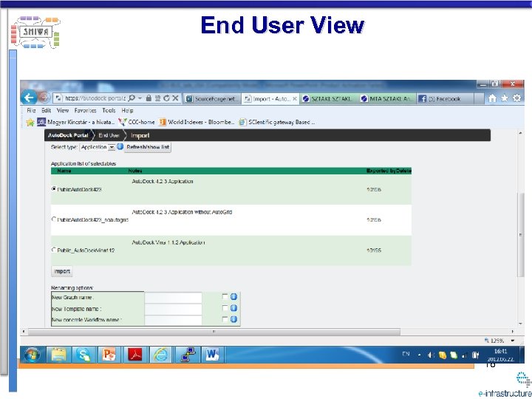Click the New Template name input field
Viewport: 532px width, 399px height.
[174, 309]
